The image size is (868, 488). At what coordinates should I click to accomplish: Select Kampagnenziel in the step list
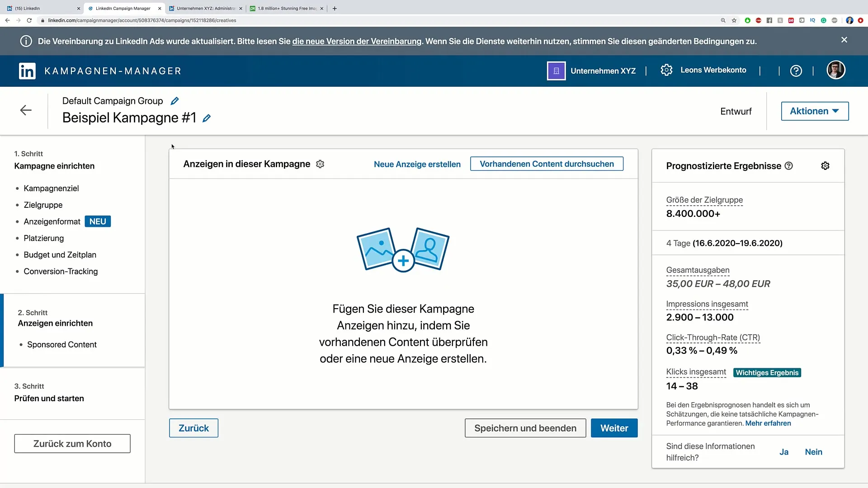(51, 188)
